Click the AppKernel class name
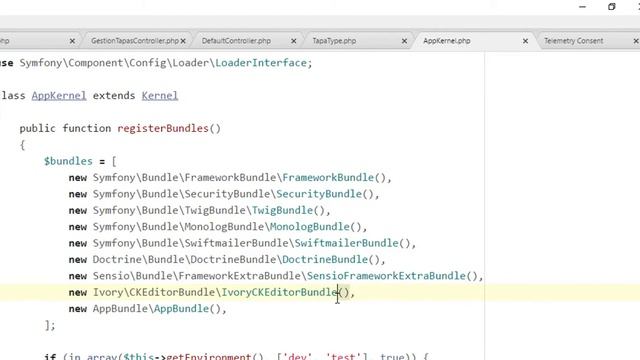This screenshot has height=360, width=640. (59, 96)
